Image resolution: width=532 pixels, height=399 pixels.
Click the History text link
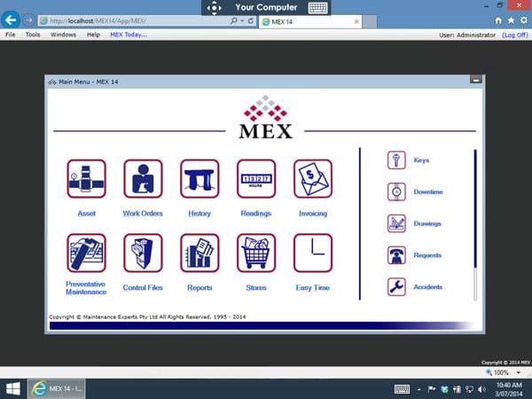tap(199, 214)
